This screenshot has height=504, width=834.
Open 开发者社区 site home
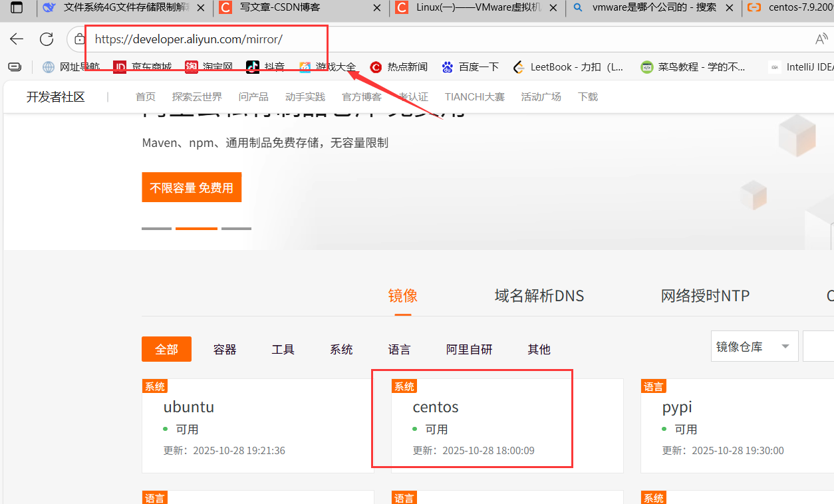click(x=56, y=97)
